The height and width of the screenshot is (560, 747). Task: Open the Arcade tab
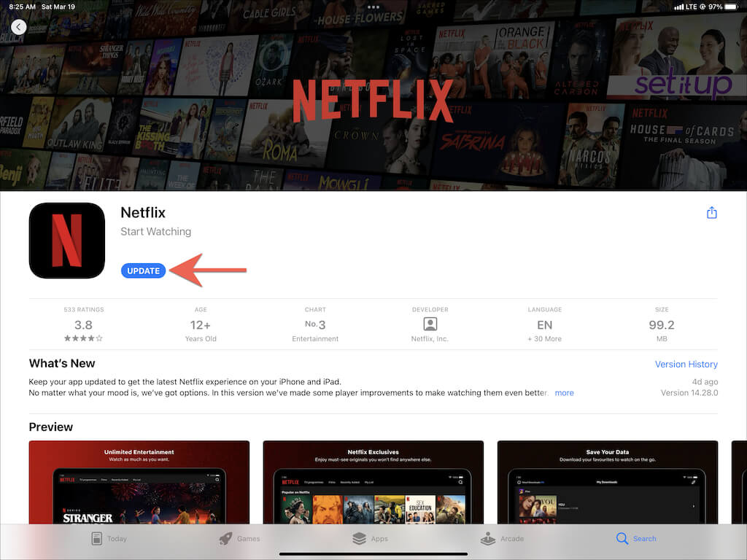pos(502,539)
